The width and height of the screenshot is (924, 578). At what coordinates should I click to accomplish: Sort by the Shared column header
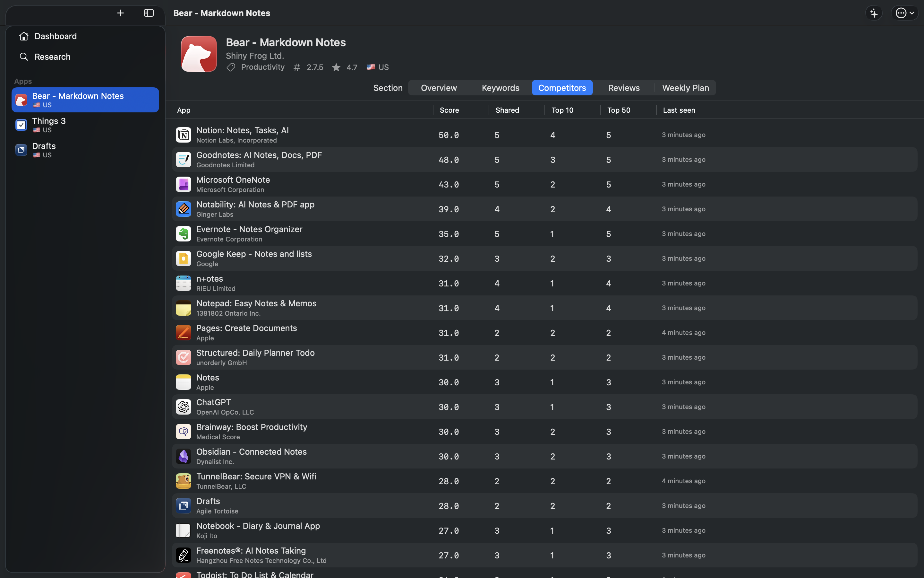click(507, 110)
